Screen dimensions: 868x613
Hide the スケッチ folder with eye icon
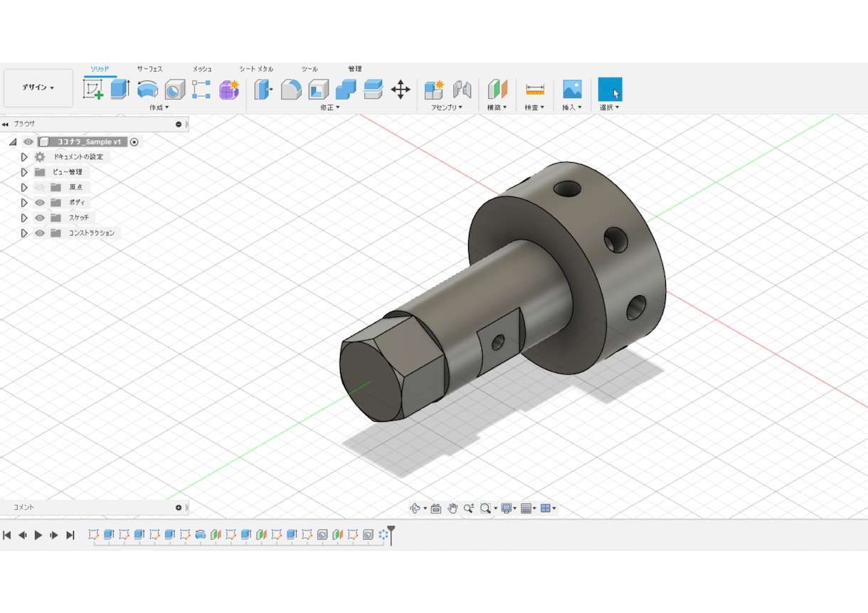point(40,218)
